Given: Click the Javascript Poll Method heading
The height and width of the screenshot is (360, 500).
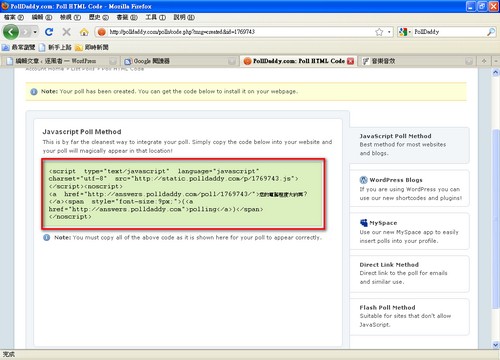Looking at the screenshot, I should [82, 132].
